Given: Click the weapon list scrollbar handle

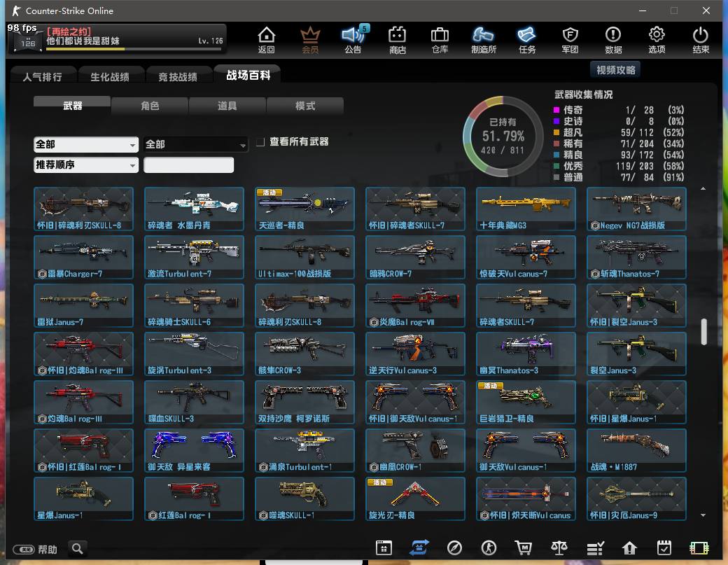Looking at the screenshot, I should pyautogui.click(x=704, y=331).
